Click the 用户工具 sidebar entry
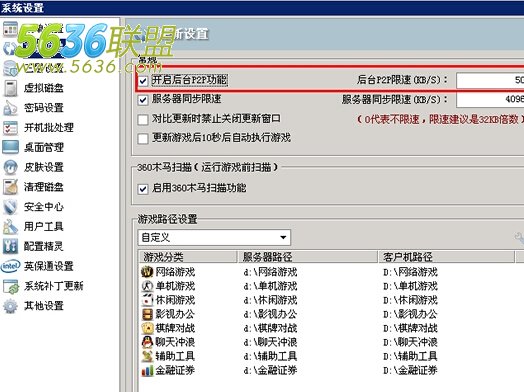 click(x=43, y=227)
